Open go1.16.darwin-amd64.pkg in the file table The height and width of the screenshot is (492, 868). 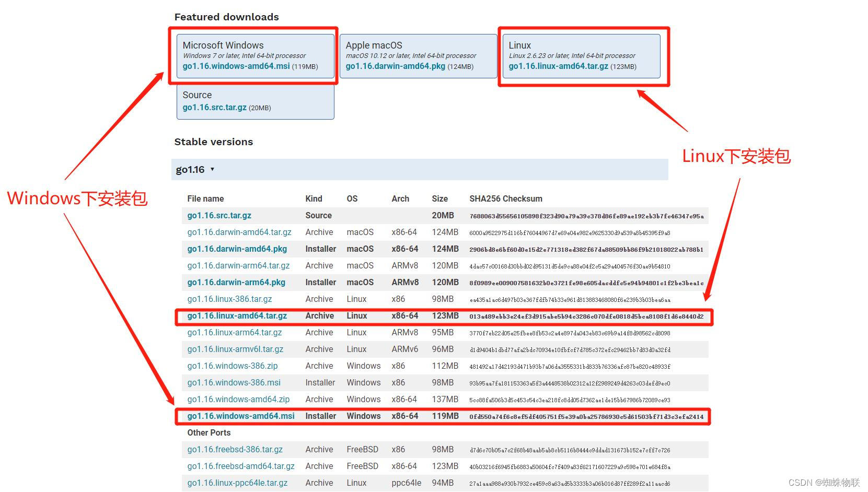tap(237, 249)
